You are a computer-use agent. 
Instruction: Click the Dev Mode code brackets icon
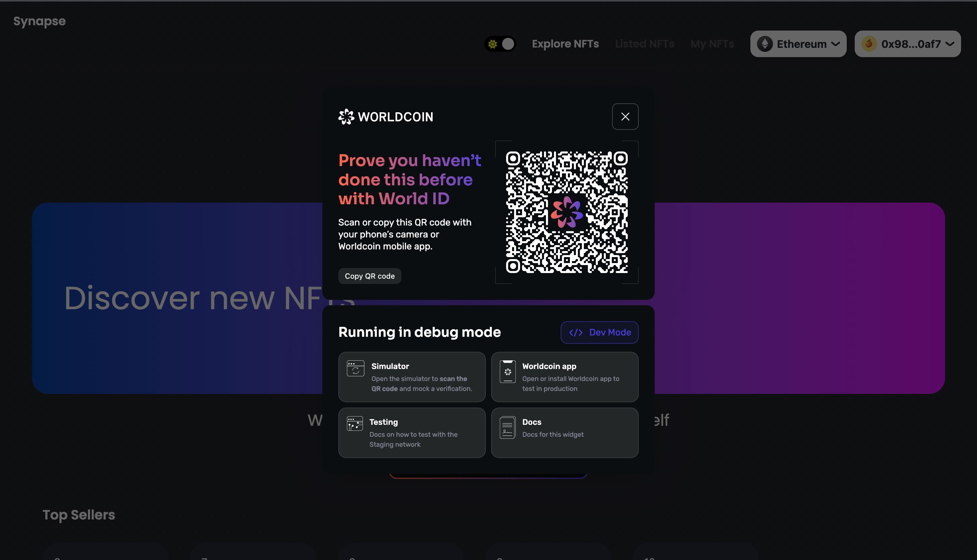coord(576,332)
